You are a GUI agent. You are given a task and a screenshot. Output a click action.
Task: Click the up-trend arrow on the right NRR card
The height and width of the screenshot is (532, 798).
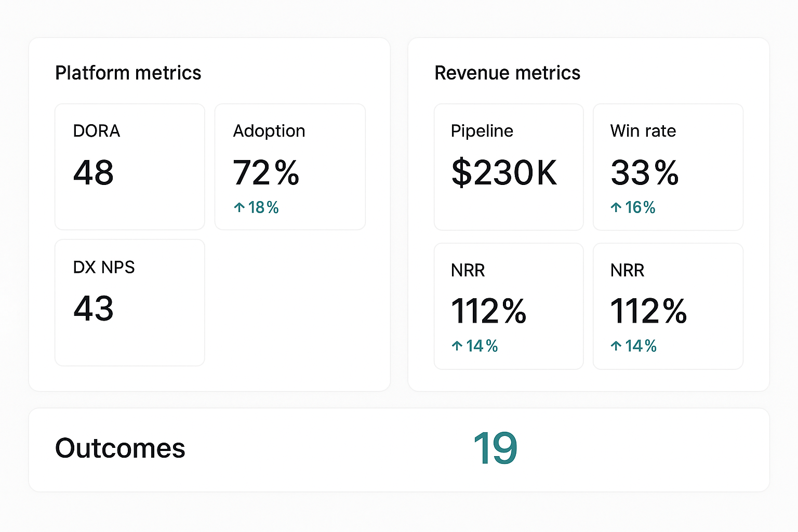click(x=616, y=346)
